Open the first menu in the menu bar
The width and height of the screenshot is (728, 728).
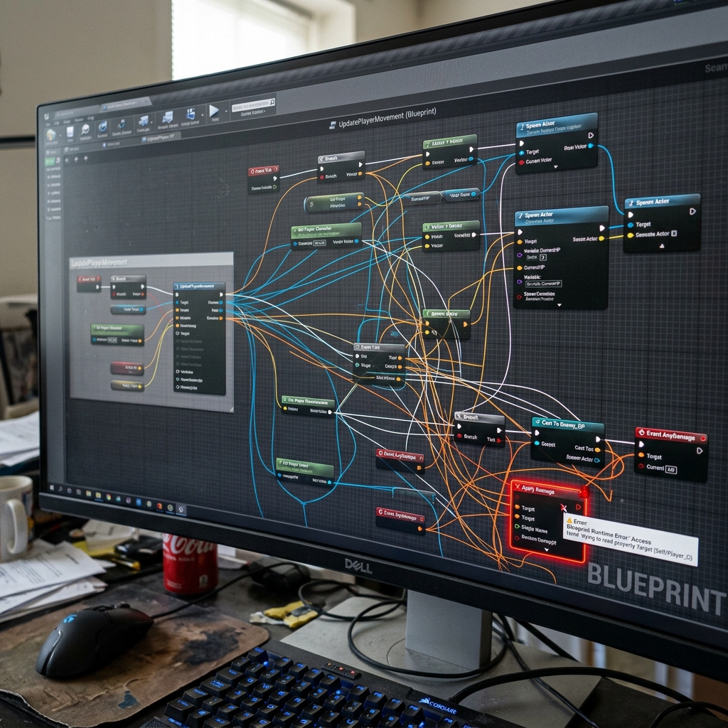tap(48, 124)
